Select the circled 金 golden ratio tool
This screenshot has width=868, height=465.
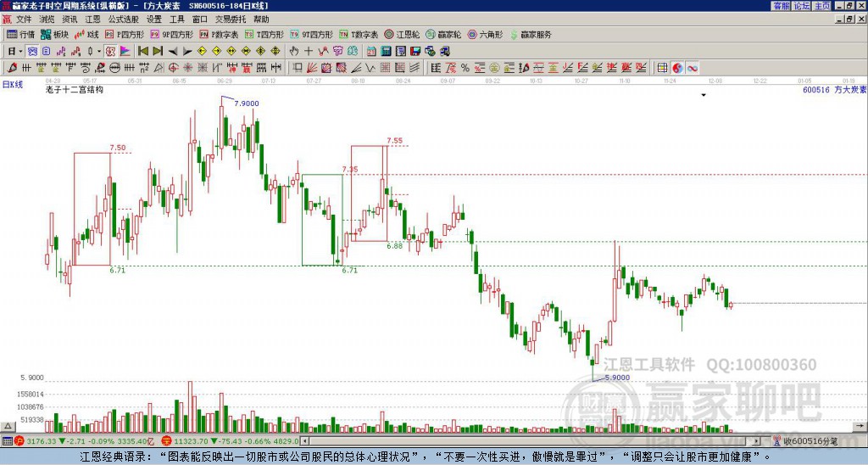(x=494, y=68)
